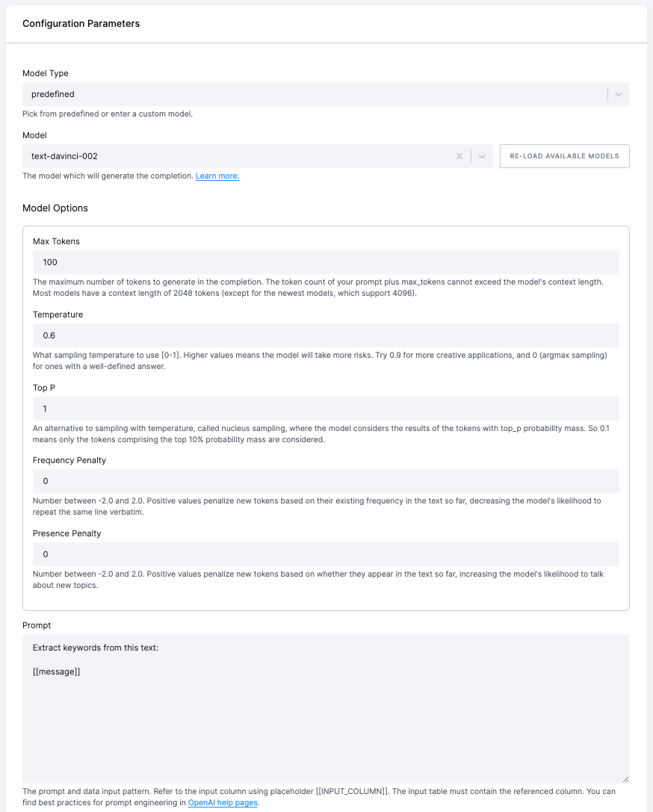This screenshot has height=812, width=653.
Task: Click the Top P input field
Action: [x=326, y=409]
